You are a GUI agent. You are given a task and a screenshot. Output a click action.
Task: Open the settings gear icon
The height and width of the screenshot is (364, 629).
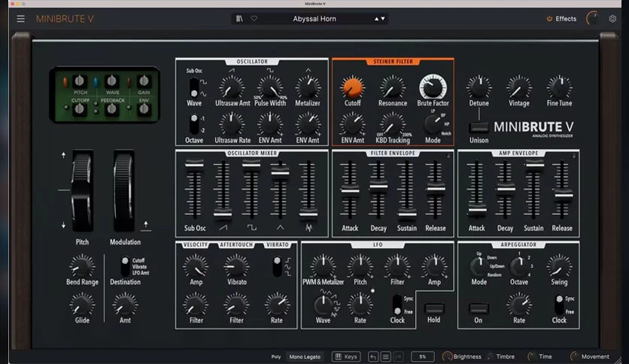click(x=612, y=19)
